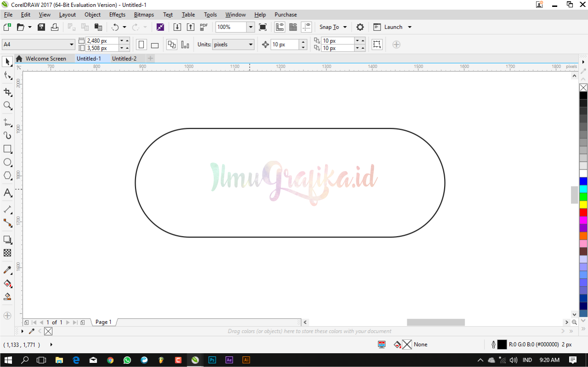
Task: Open the File menu
Action: point(8,15)
